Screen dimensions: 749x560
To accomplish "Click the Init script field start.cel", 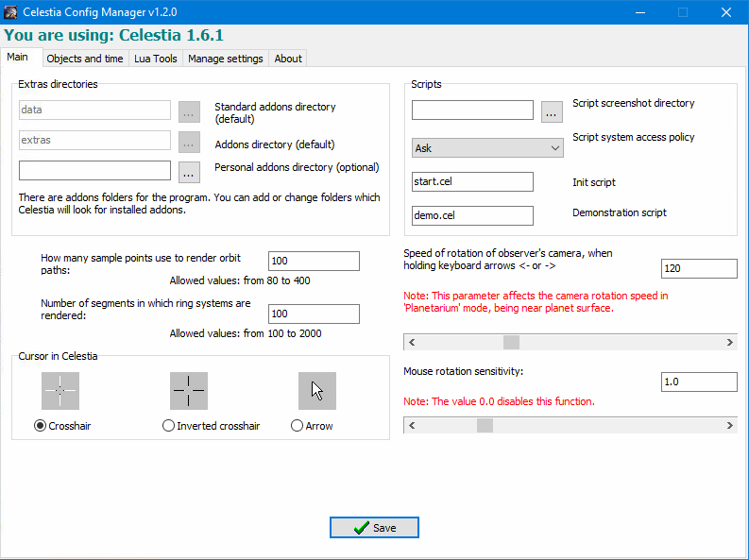I will tap(472, 181).
